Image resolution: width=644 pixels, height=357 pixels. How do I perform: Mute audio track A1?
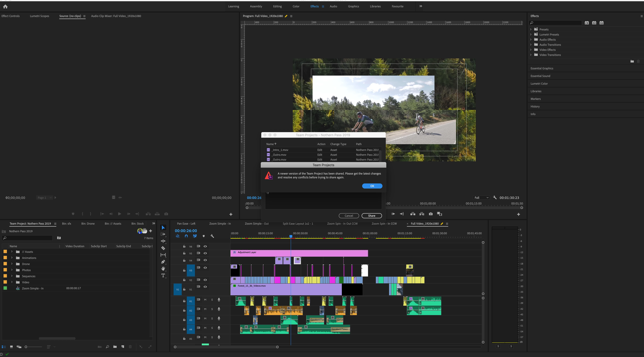[x=205, y=299]
